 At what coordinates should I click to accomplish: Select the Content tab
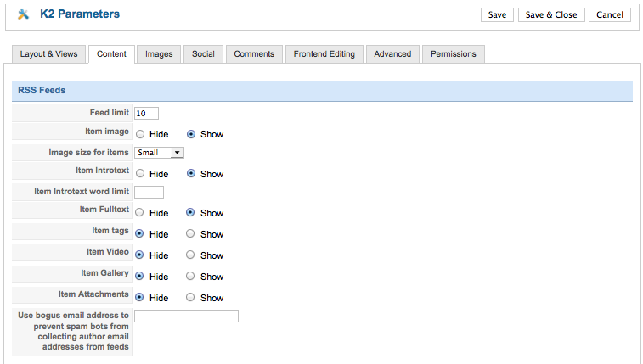pos(111,54)
